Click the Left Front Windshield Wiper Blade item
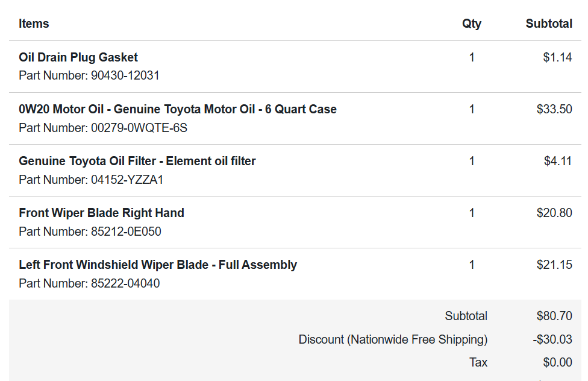Viewport: 588px width, 381px height. coord(158,265)
